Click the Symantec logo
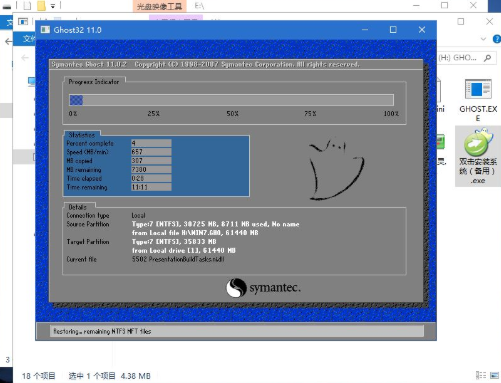 [x=263, y=287]
